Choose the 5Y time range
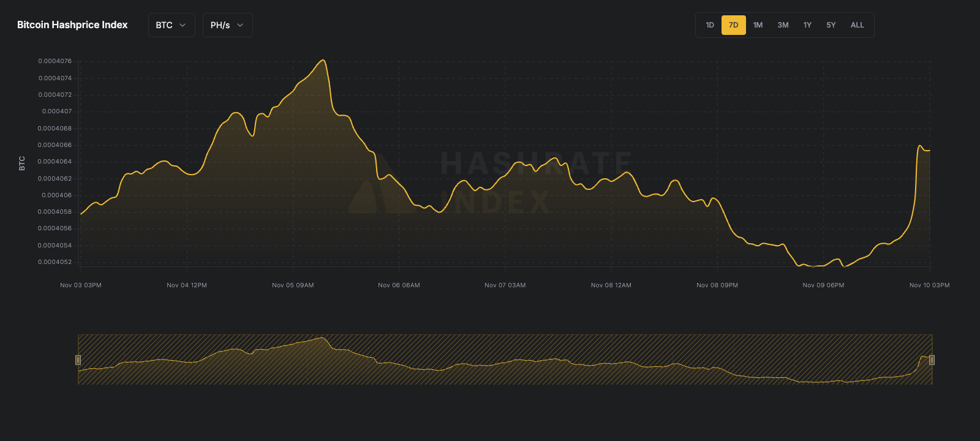This screenshot has height=441, width=980. (831, 25)
